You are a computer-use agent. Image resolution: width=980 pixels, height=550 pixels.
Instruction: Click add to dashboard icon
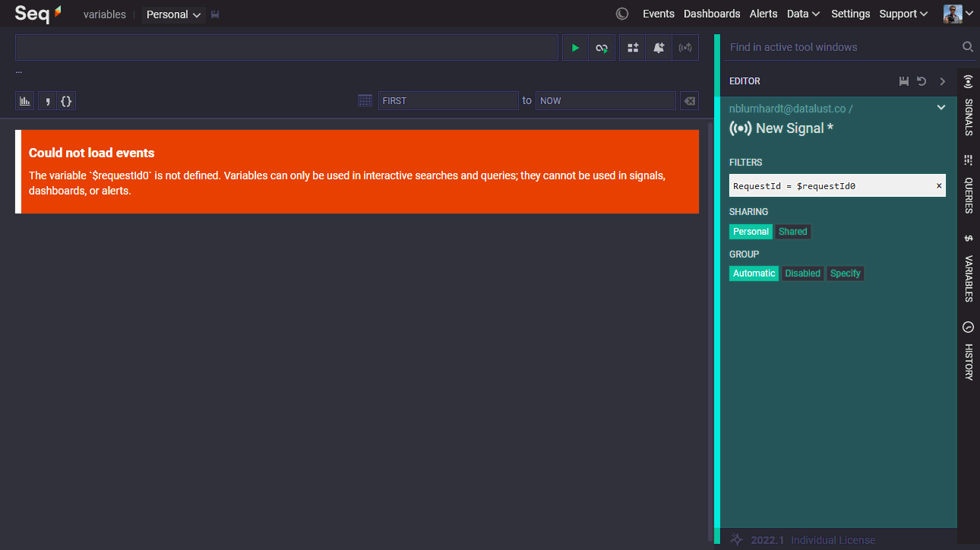[633, 48]
